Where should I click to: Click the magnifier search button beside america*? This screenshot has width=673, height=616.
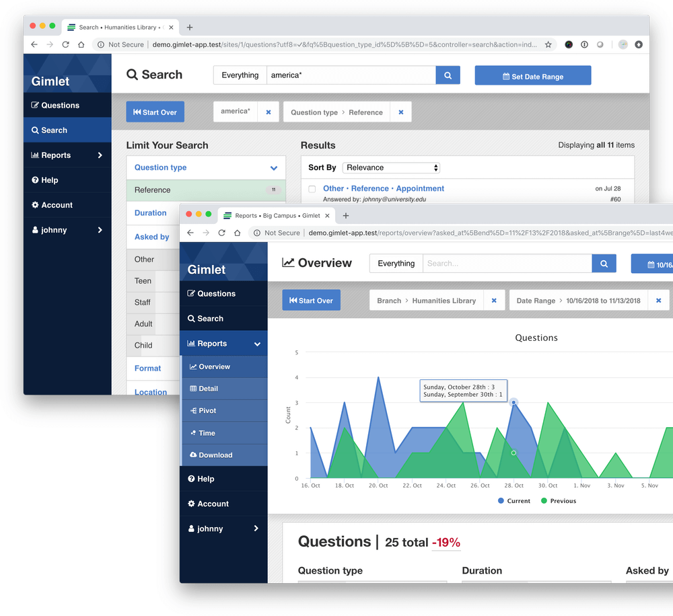coord(448,75)
